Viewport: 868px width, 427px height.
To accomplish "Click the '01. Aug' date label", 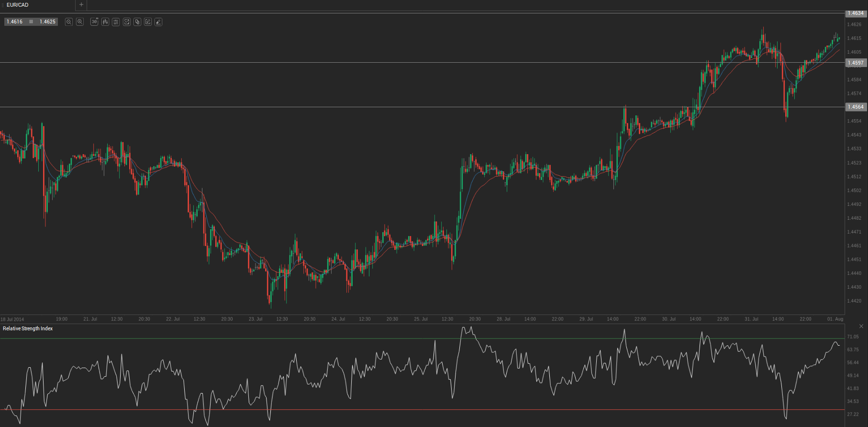I will click(835, 319).
